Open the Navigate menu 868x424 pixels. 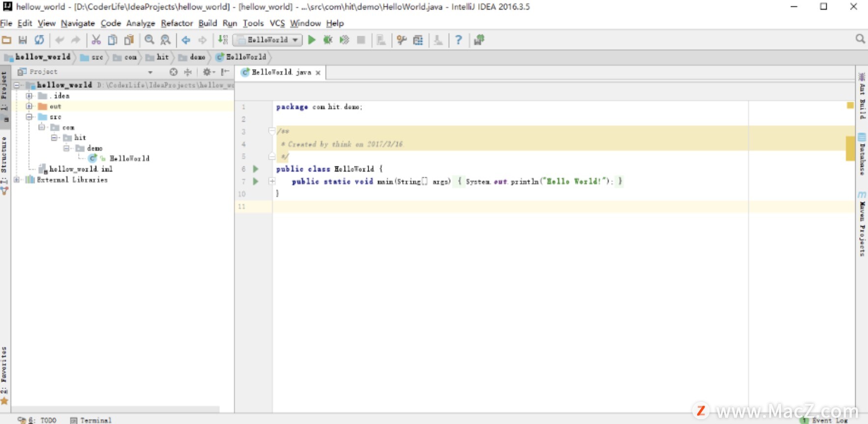pos(78,23)
